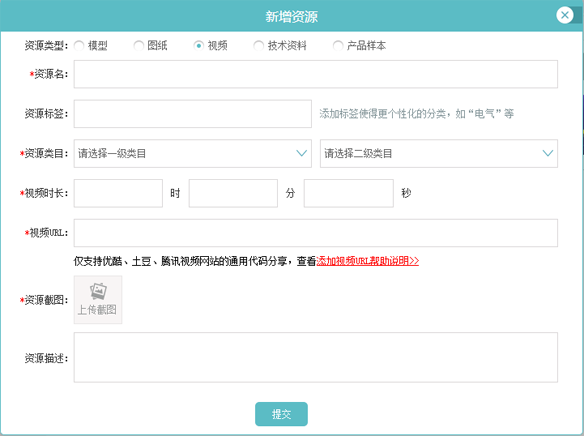Focus the 资源名 text input field
The image size is (584, 436).
click(x=315, y=74)
